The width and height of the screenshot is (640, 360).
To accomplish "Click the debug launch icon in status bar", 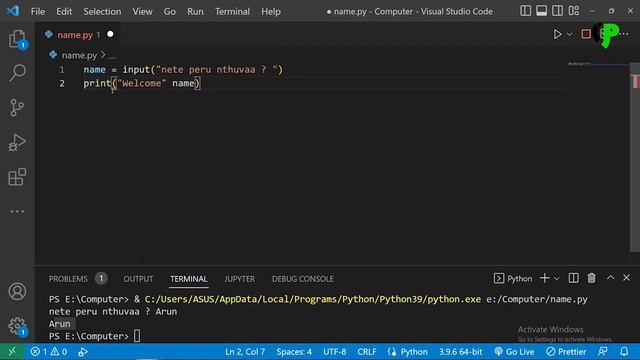I will (x=83, y=351).
